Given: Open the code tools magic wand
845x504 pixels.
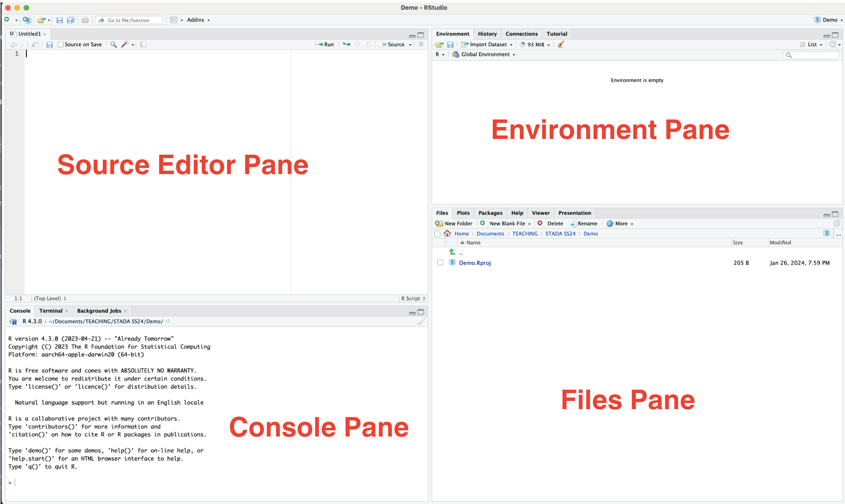Looking at the screenshot, I should click(x=125, y=44).
